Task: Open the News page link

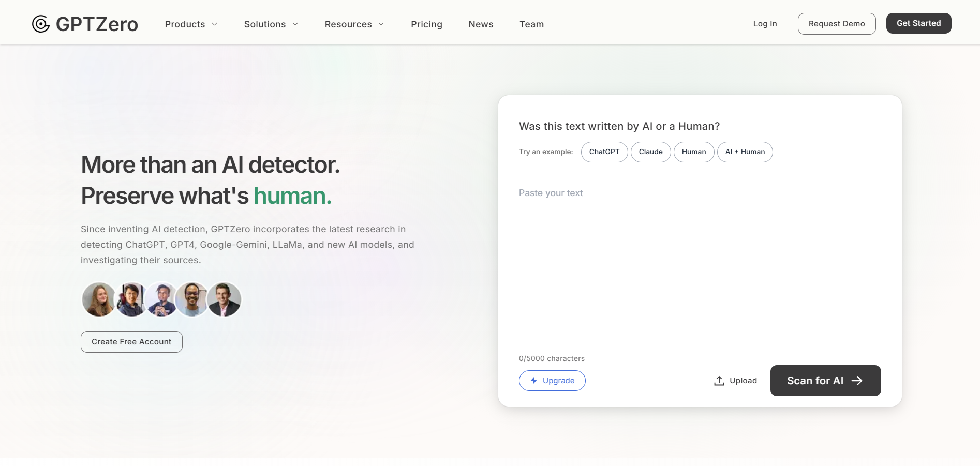Action: (481, 24)
